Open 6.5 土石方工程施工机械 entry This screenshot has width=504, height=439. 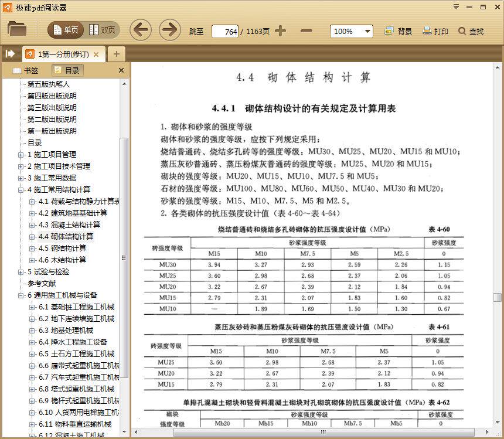pos(77,354)
